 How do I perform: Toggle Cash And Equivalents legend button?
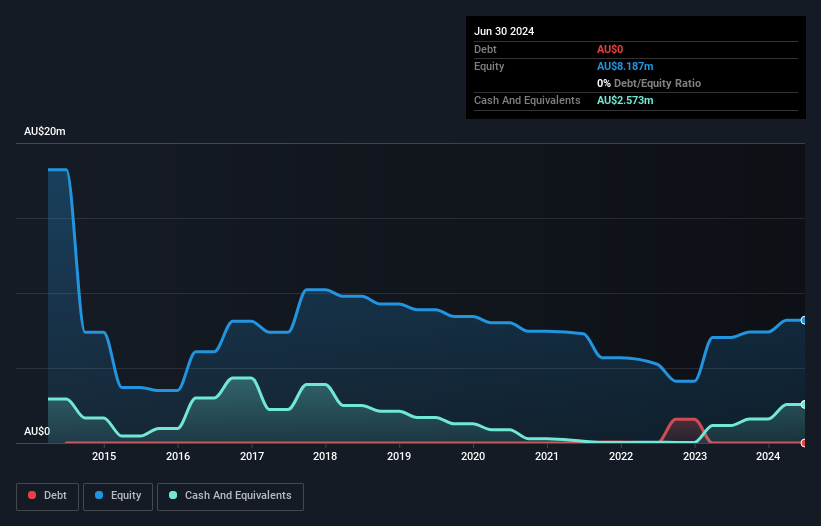pyautogui.click(x=230, y=496)
